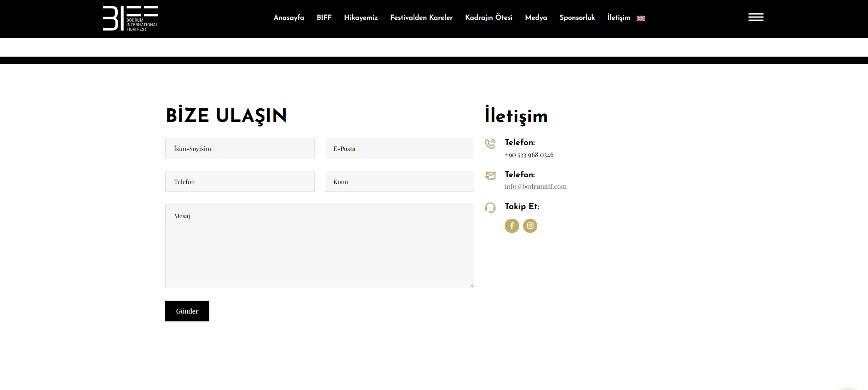
Task: Open the hamburger menu icon
Action: [755, 17]
